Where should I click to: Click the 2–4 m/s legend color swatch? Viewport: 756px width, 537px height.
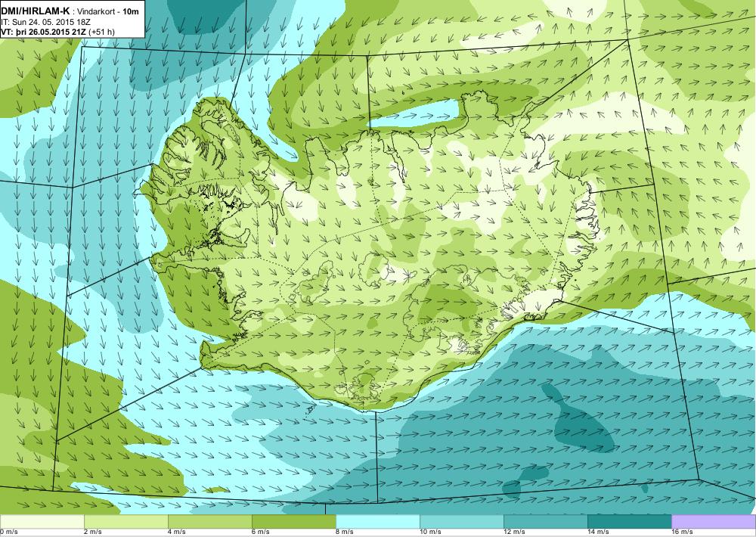(125, 522)
